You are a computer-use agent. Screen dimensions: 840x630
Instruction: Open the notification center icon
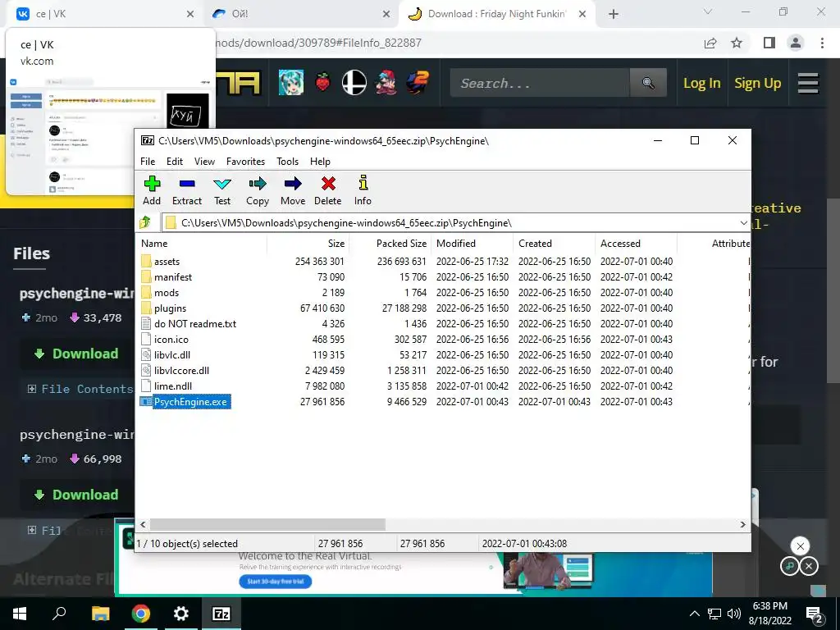[814, 614]
